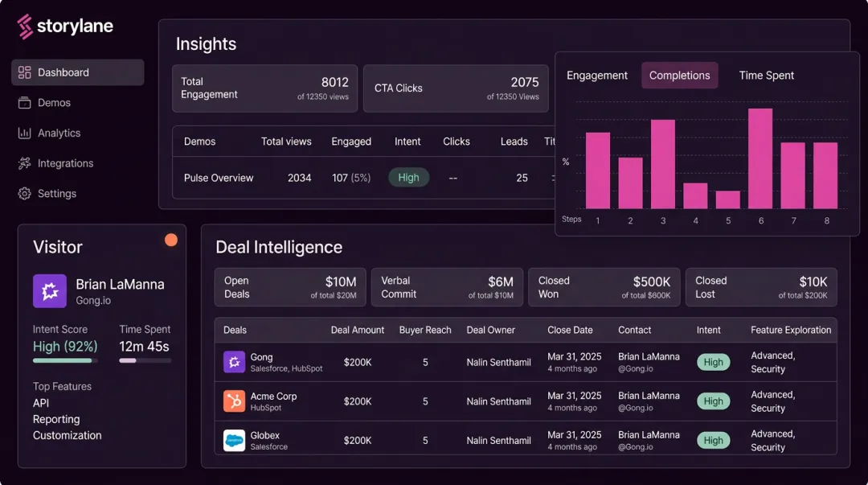The image size is (868, 485).
Task: Click the Total Engagement stat card
Action: click(264, 88)
